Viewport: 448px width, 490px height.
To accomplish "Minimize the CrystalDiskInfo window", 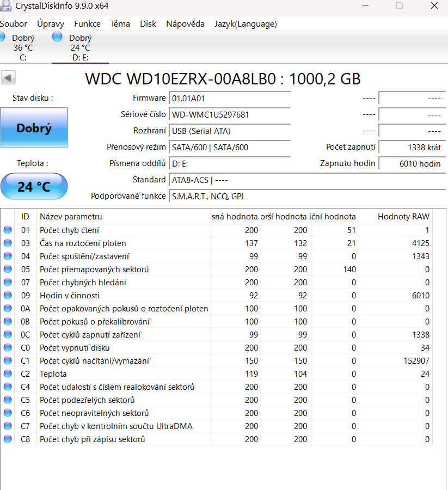I will click(365, 5).
